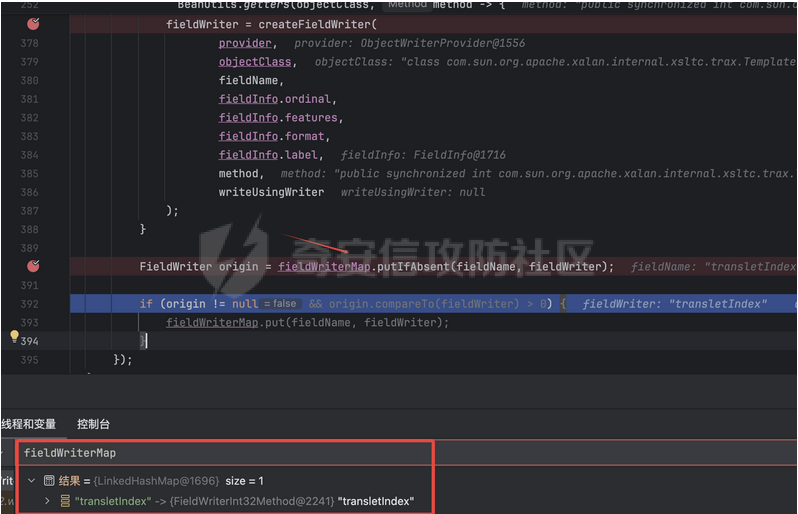Set breakpoint at line number 393
This screenshot has width=798, height=514.
29,322
